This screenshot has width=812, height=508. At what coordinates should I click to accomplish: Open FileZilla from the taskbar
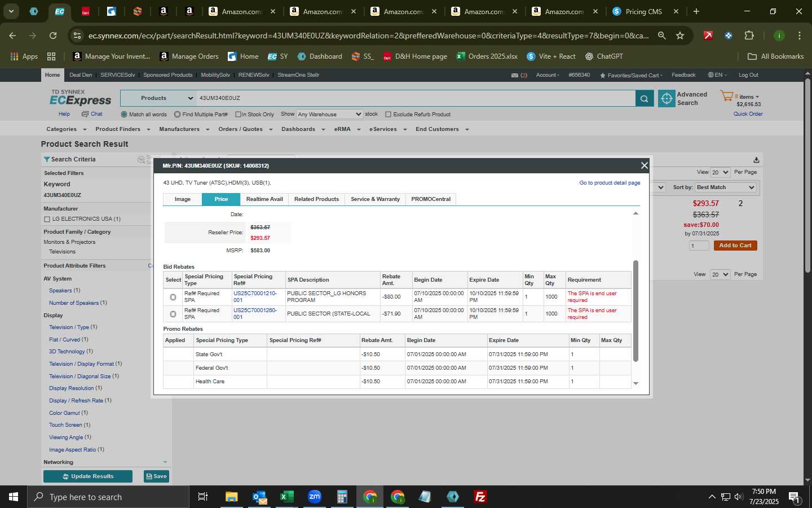pyautogui.click(x=480, y=497)
